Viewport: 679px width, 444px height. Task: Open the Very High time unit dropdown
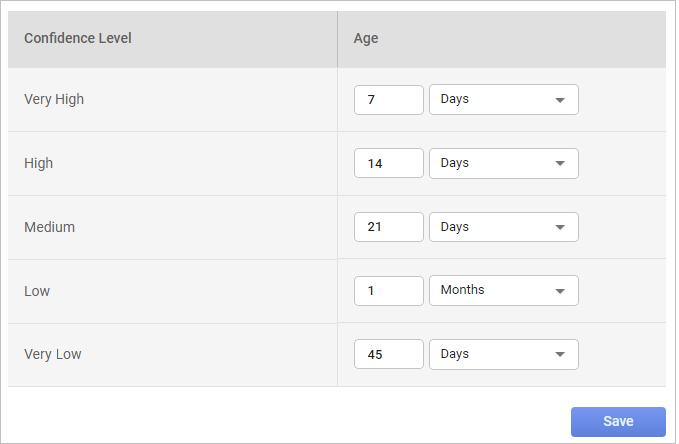(x=503, y=100)
